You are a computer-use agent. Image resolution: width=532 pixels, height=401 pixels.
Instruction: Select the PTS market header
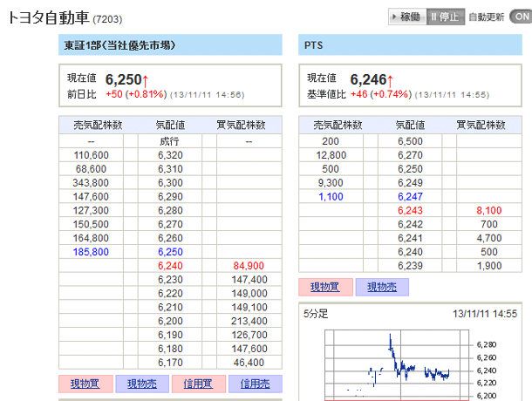pos(410,44)
